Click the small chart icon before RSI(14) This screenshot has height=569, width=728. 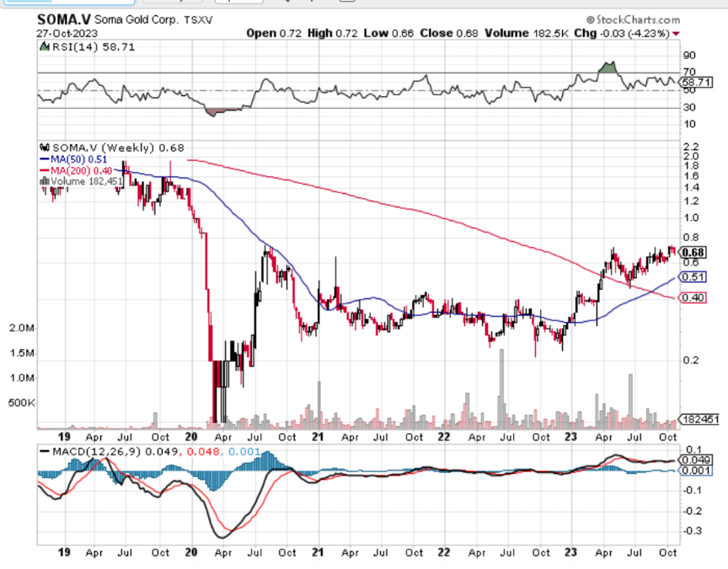(x=45, y=46)
